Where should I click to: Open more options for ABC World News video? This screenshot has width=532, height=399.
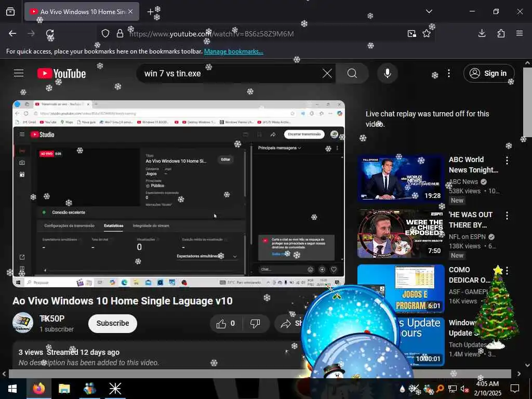[507, 161]
